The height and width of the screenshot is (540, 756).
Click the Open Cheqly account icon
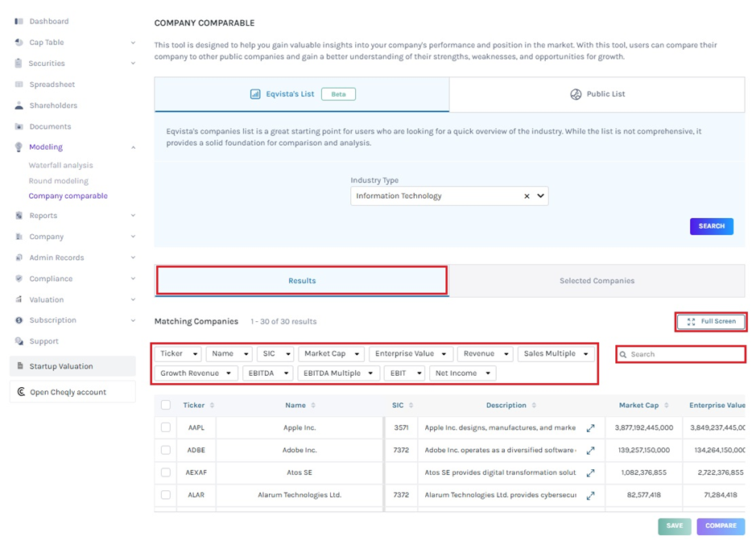point(21,392)
